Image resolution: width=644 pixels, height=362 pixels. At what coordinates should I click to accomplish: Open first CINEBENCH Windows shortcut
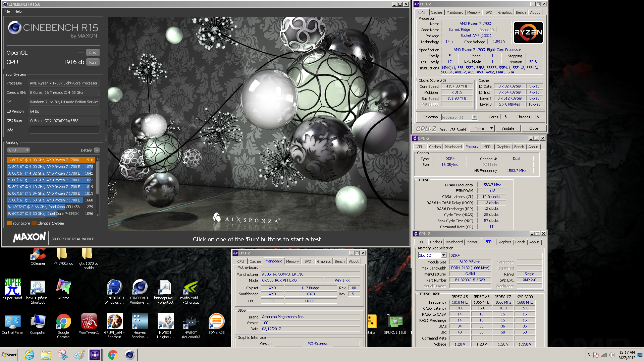point(114,292)
